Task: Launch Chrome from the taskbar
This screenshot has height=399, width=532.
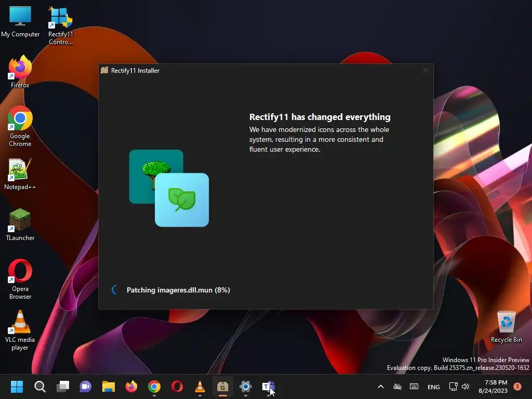Action: pyautogui.click(x=154, y=387)
